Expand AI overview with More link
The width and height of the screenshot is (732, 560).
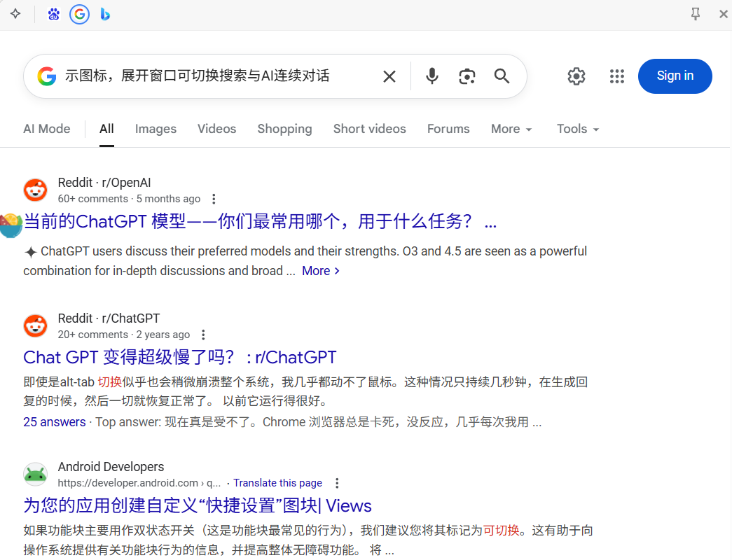[320, 271]
